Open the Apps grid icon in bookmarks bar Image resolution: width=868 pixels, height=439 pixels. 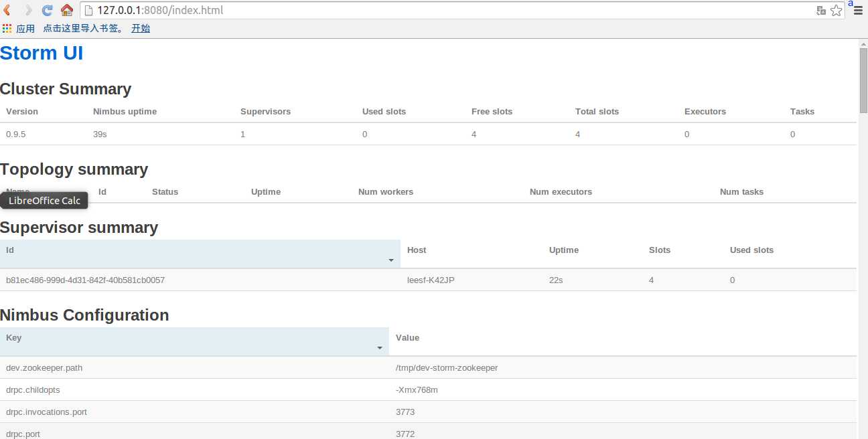(7, 29)
